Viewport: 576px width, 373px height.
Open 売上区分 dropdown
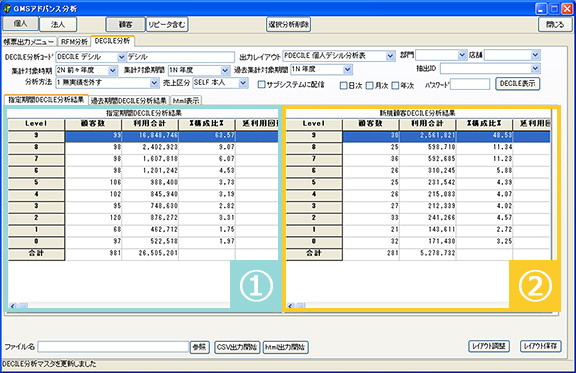pyautogui.click(x=243, y=83)
